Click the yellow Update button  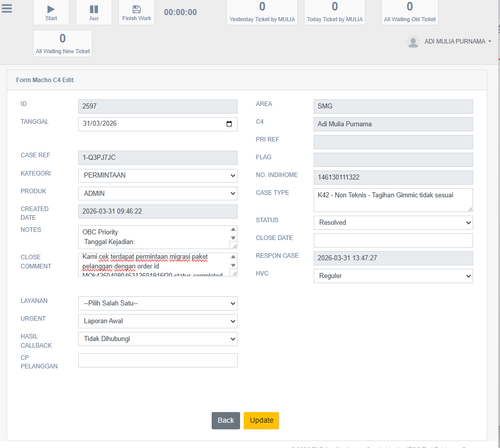tap(261, 421)
